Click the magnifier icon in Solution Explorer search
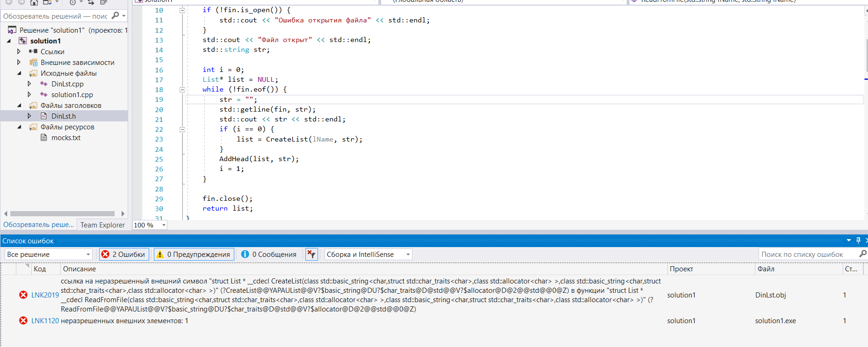 point(115,16)
